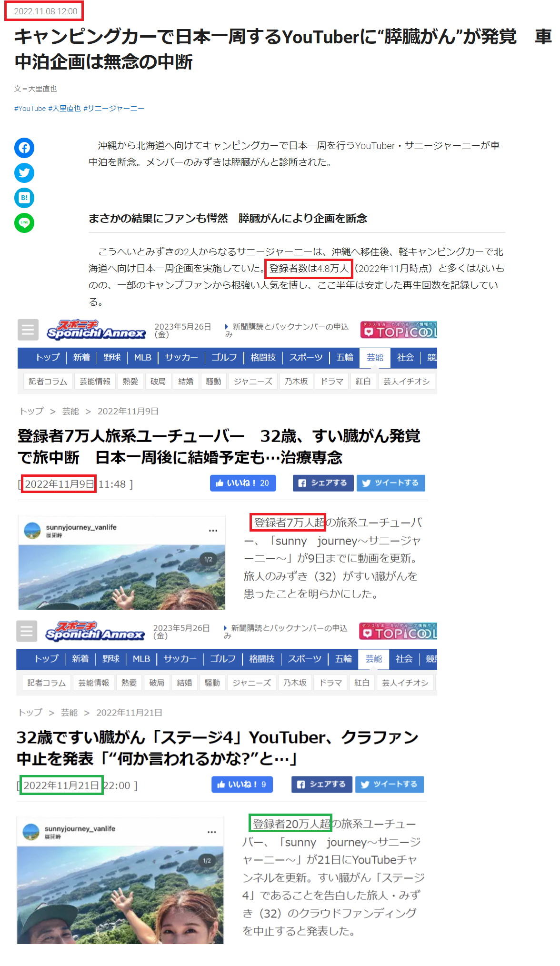The width and height of the screenshot is (560, 966).
Task: Open the 結婚 tag on the November 9 page
Action: coord(186,382)
